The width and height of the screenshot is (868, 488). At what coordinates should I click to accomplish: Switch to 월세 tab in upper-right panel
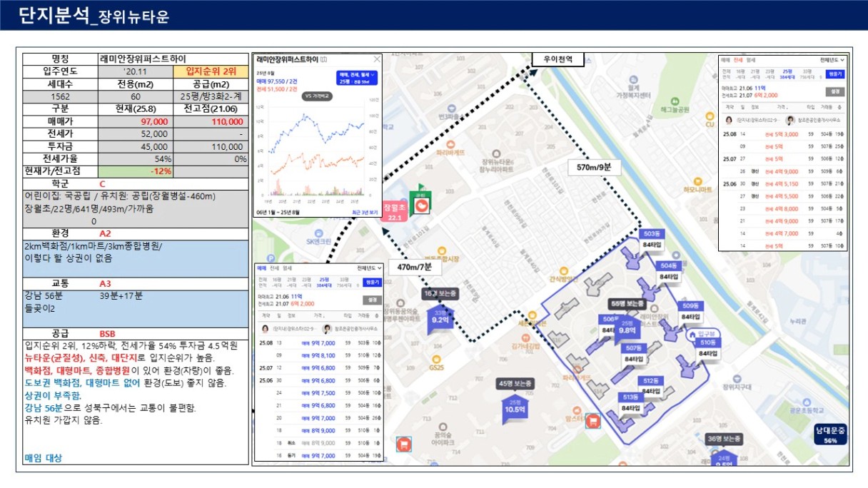tap(750, 60)
